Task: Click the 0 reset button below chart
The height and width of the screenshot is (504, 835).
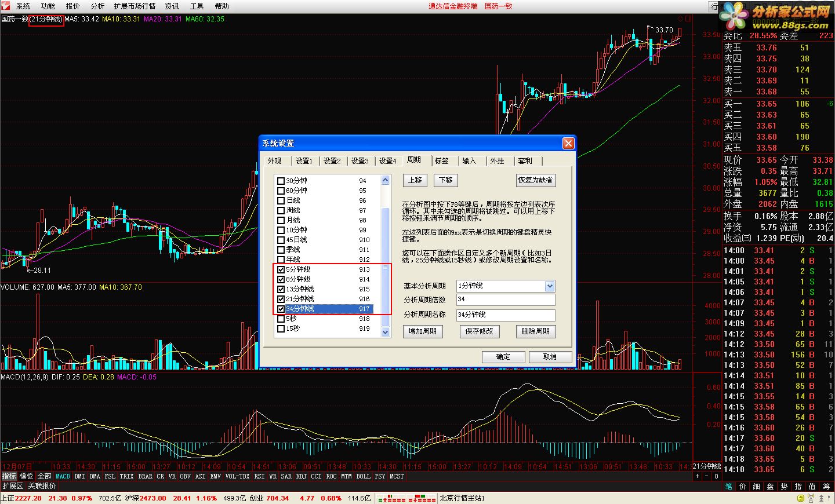Action: [716, 476]
